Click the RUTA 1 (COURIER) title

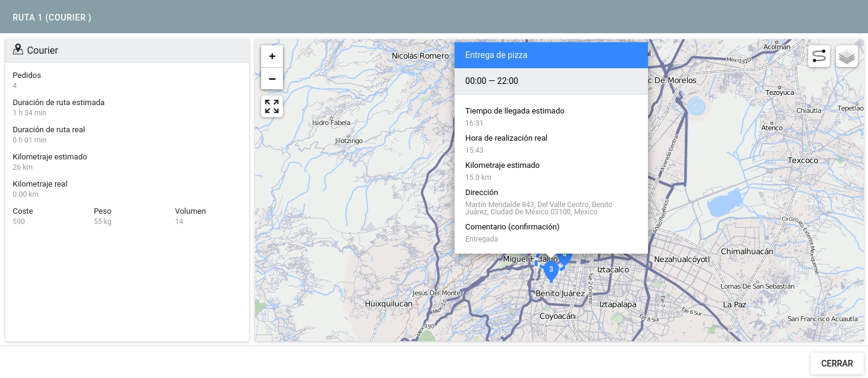(52, 18)
